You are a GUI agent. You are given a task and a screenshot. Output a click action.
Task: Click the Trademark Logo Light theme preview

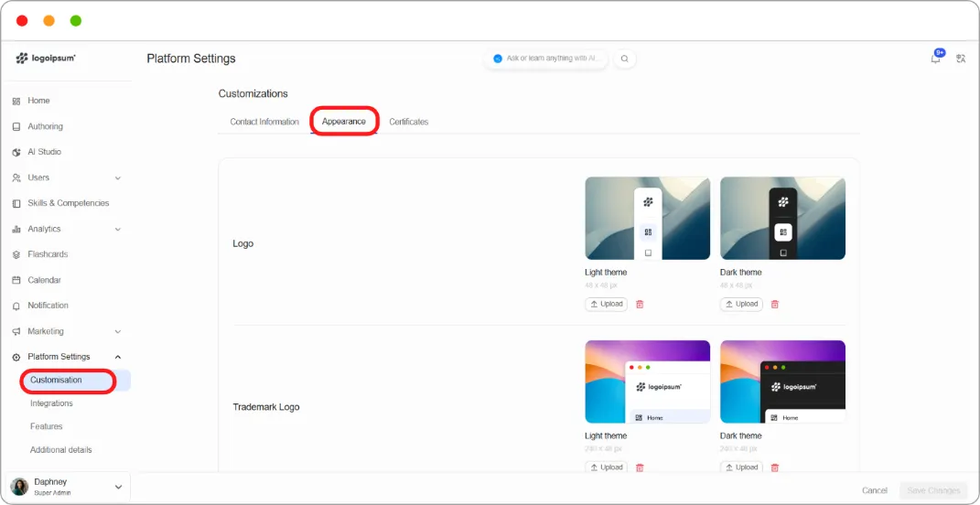point(648,381)
